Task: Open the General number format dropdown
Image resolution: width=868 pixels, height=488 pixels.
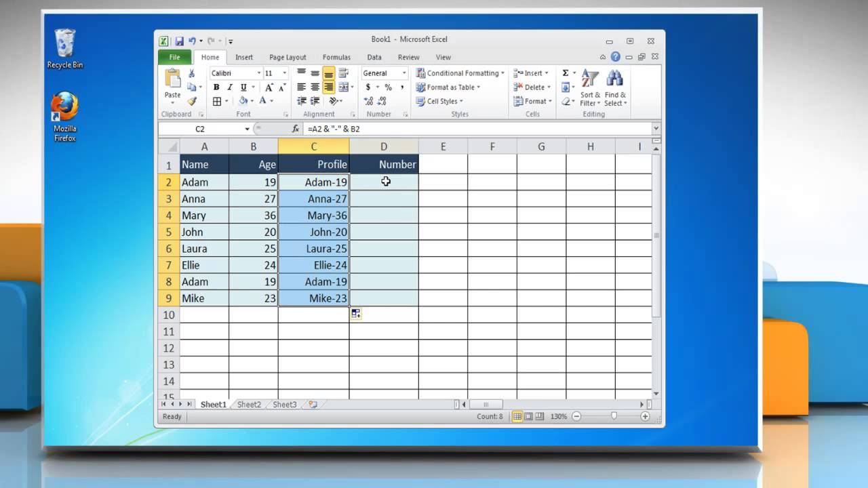Action: 404,73
